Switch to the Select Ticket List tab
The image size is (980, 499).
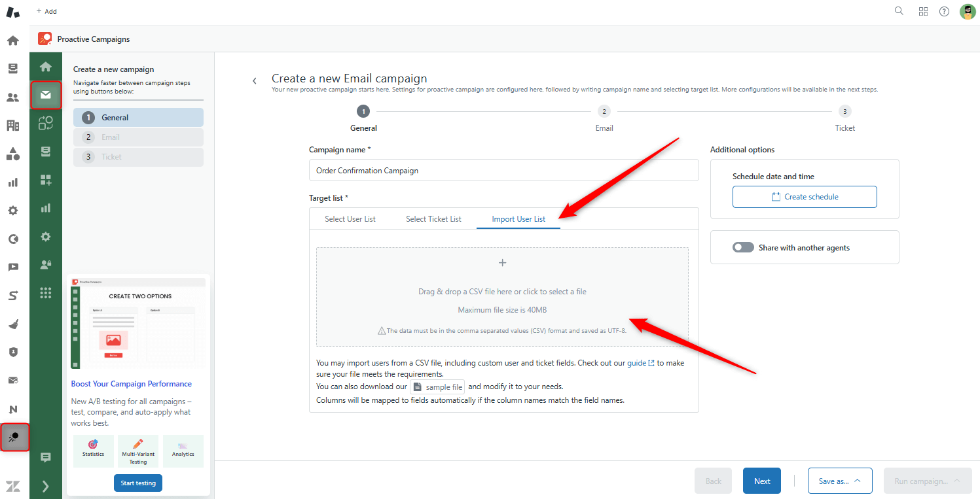coord(433,218)
